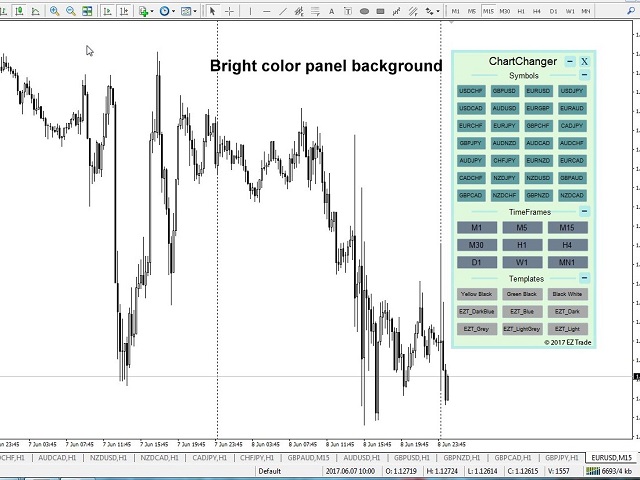Toggle chart shift from right edge
The image size is (640, 480).
[x=124, y=11]
